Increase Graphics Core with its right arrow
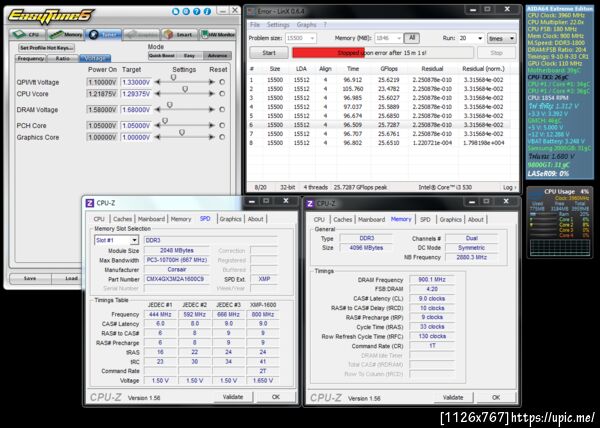The width and height of the screenshot is (600, 428). [211, 137]
